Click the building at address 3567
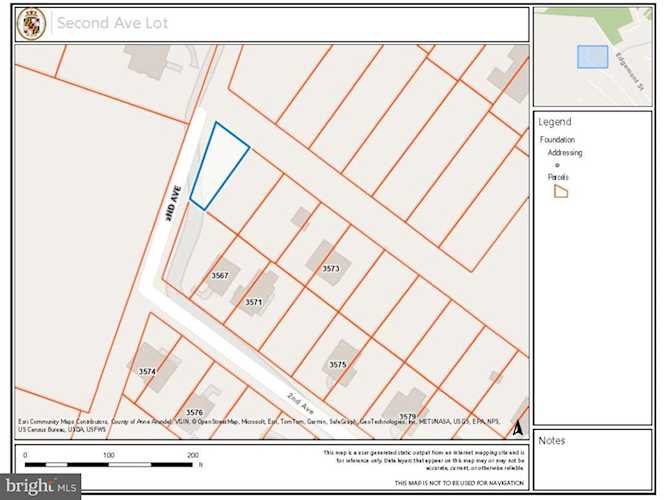Image resolution: width=667 pixels, height=500 pixels. click(x=220, y=274)
